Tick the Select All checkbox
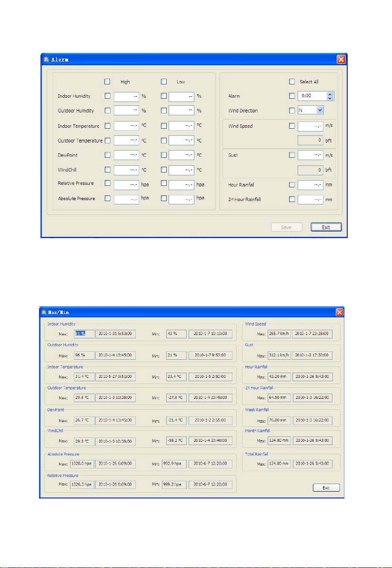The image size is (392, 568). 292,81
